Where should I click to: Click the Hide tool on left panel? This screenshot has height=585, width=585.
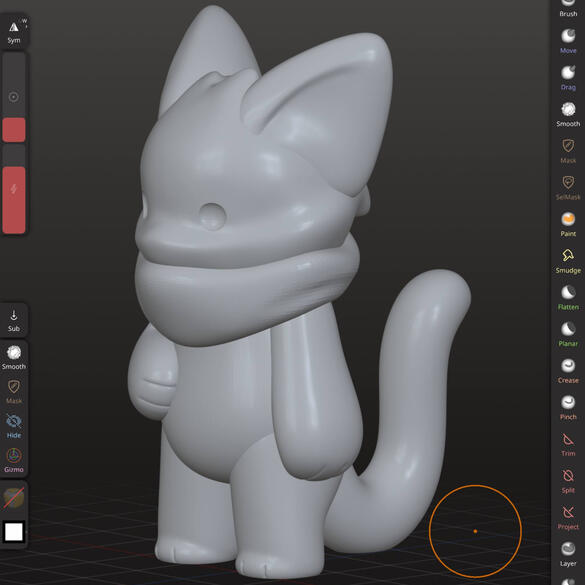14,426
